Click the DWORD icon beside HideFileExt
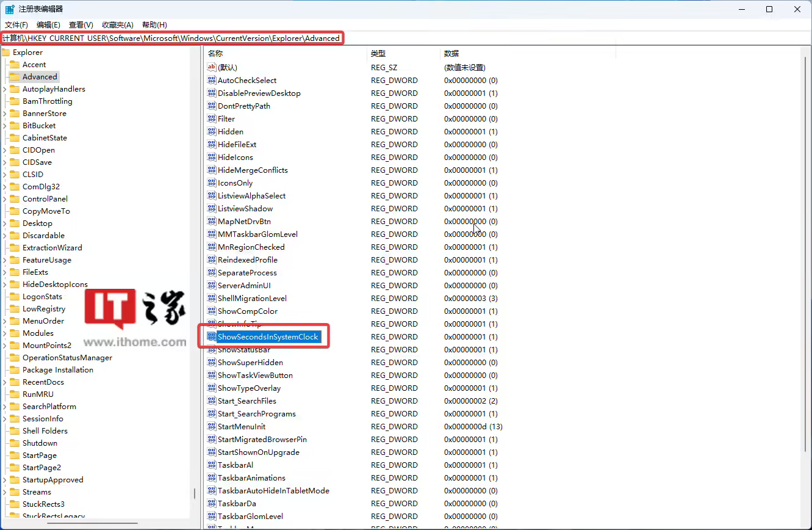This screenshot has height=530, width=812. click(x=212, y=144)
